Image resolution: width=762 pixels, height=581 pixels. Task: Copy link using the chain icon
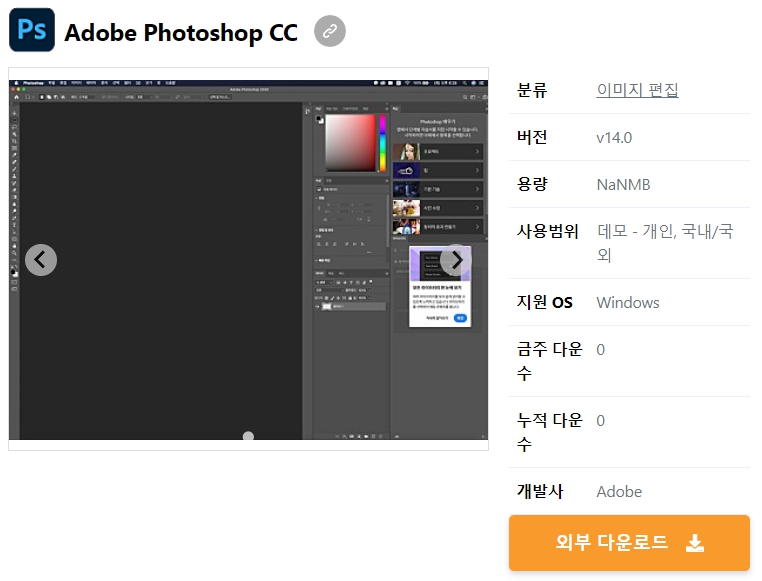coord(330,31)
